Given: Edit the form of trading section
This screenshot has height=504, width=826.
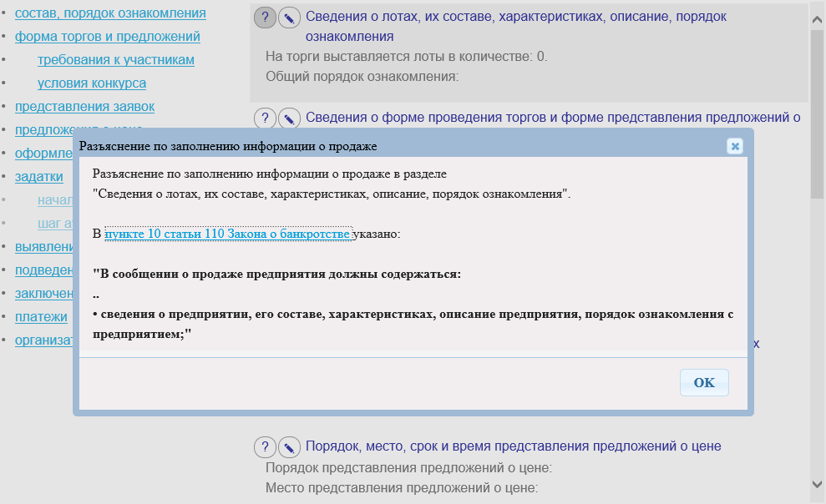Looking at the screenshot, I should 289,118.
